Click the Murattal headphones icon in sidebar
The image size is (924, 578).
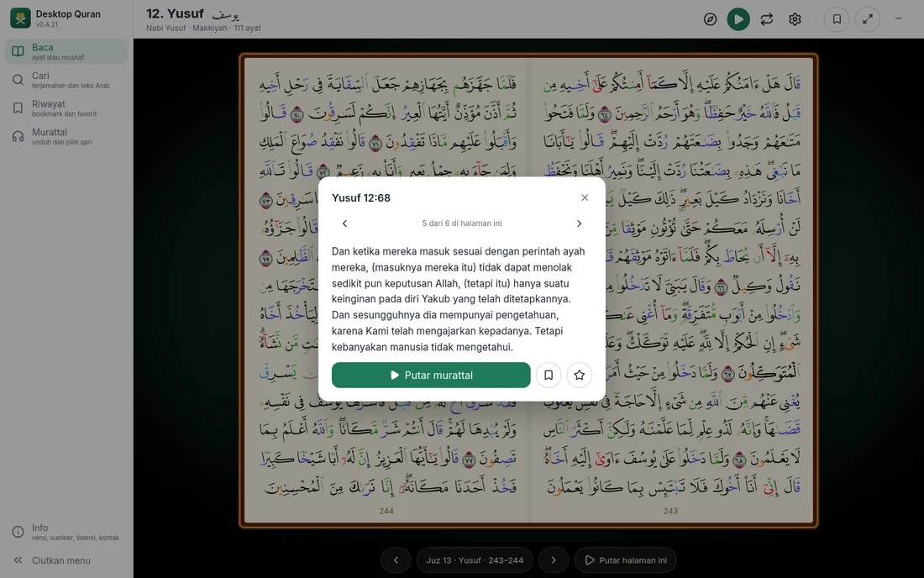point(18,136)
